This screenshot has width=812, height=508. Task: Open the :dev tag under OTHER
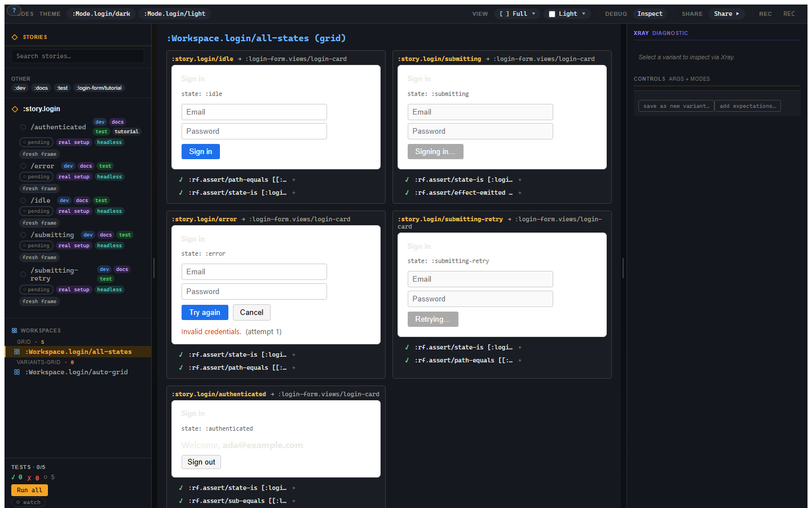pos(20,88)
